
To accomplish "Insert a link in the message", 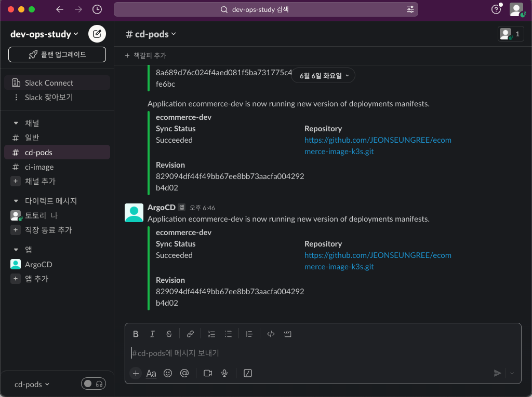I will pyautogui.click(x=190, y=334).
